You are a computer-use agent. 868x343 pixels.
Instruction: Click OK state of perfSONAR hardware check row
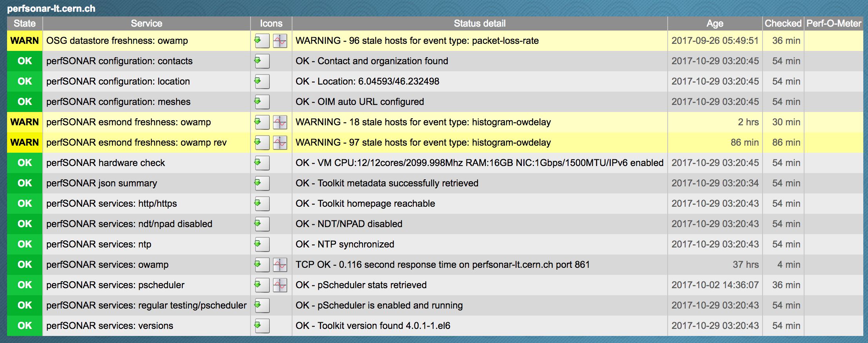[25, 163]
